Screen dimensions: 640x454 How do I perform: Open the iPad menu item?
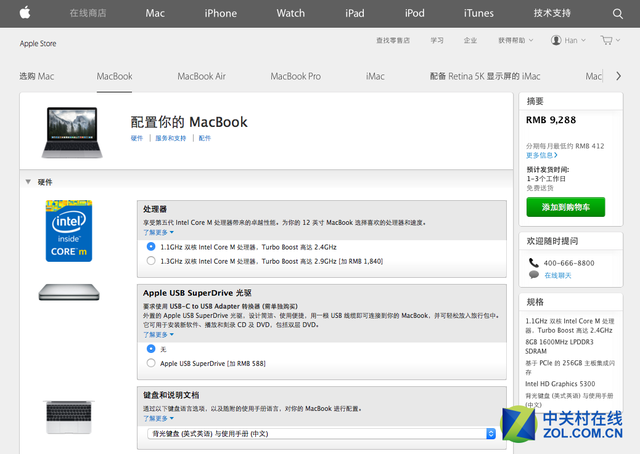[x=355, y=13]
